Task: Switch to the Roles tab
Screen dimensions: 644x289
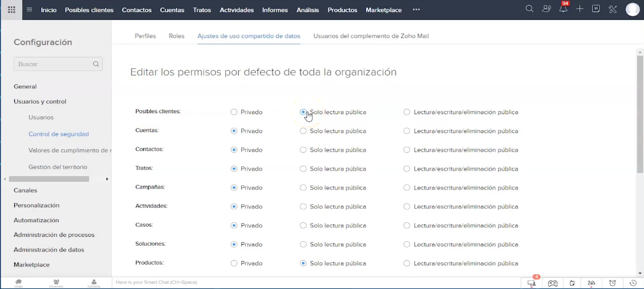Action: click(177, 36)
